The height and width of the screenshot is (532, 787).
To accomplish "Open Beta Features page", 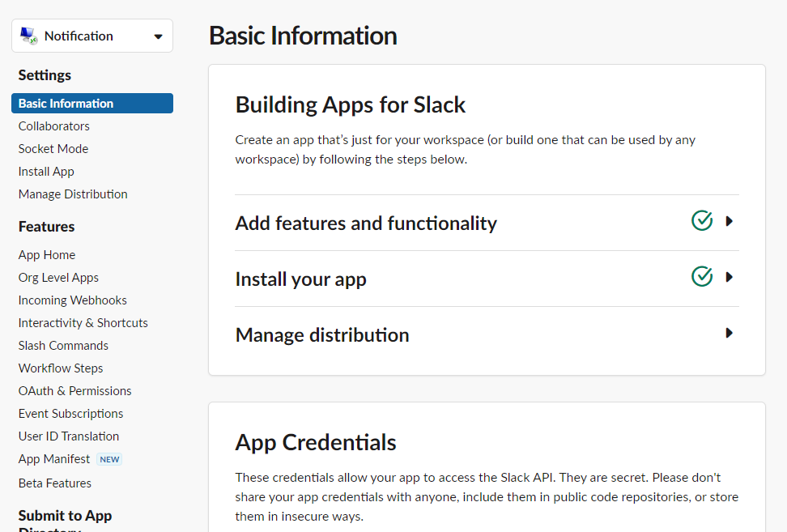I will [x=55, y=483].
